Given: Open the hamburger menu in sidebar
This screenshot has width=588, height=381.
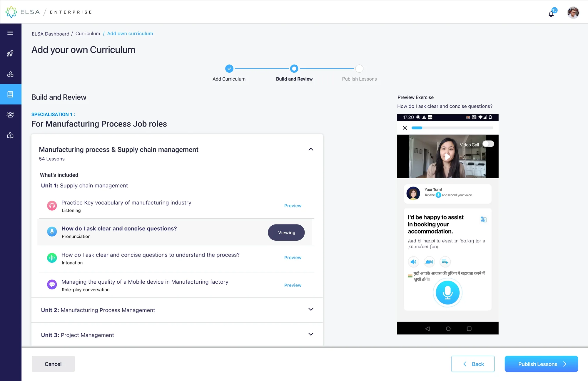Looking at the screenshot, I should pyautogui.click(x=10, y=33).
